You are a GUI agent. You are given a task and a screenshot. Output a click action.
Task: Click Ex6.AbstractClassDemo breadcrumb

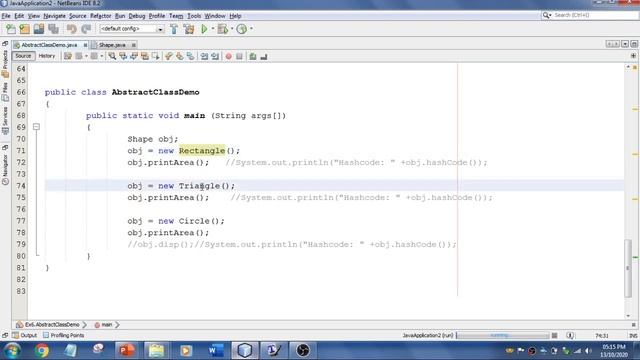click(x=48, y=325)
